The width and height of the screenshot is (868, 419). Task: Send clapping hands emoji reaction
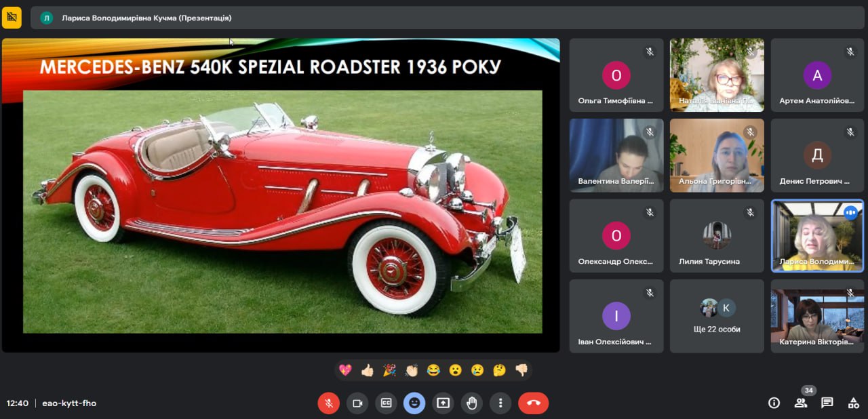click(x=411, y=370)
